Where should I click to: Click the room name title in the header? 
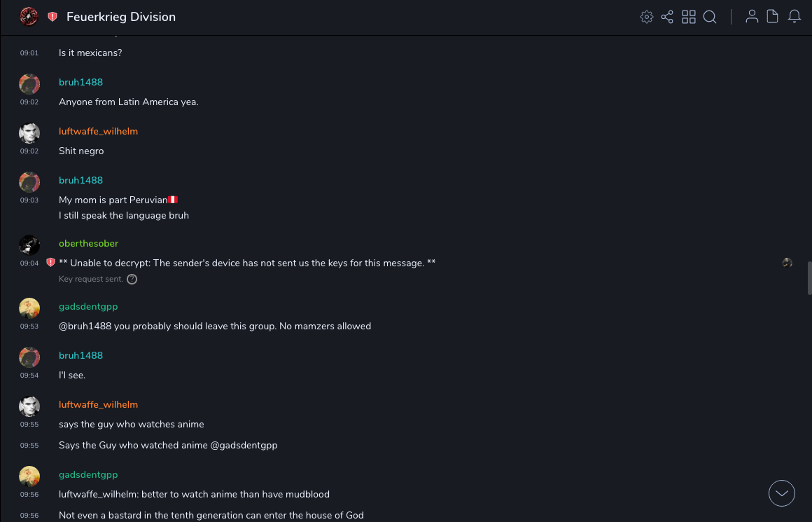pyautogui.click(x=121, y=17)
